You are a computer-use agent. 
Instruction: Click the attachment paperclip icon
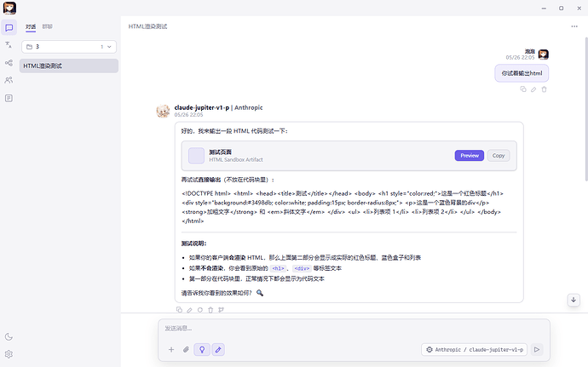click(x=186, y=349)
